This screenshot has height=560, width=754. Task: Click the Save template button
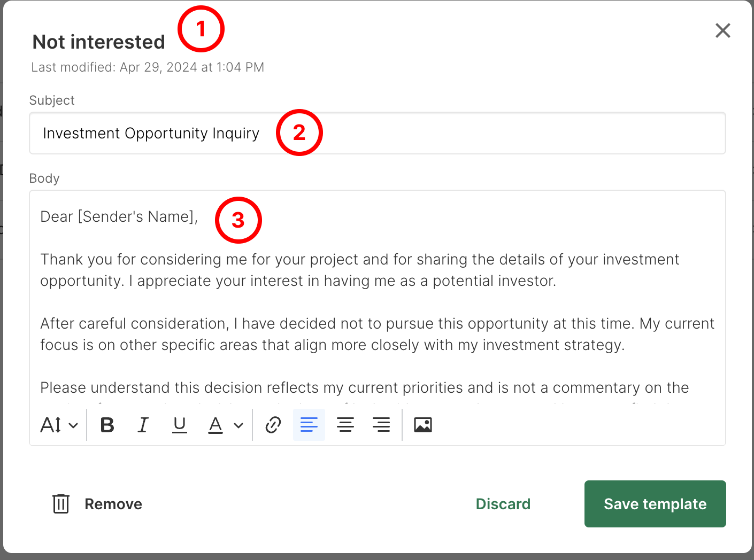[x=655, y=504]
